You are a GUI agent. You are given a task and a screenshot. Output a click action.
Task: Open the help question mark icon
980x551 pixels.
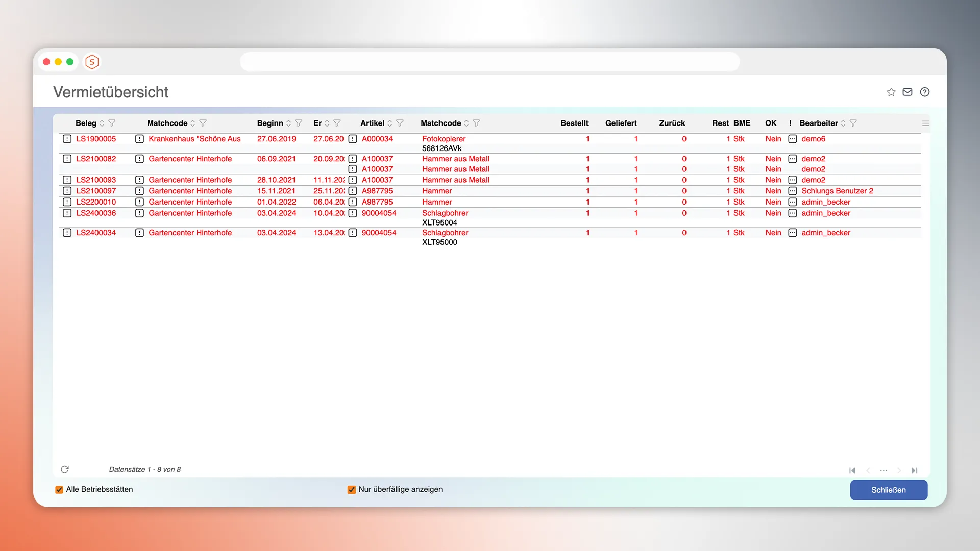click(924, 92)
